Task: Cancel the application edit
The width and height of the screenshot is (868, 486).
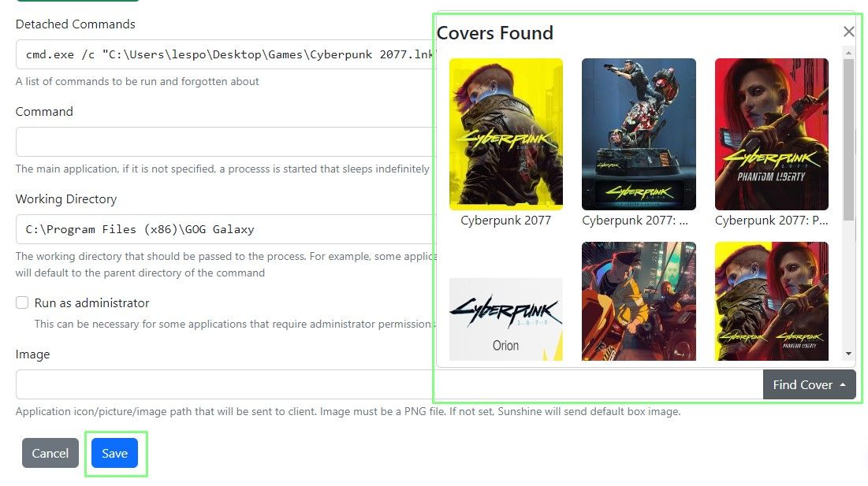Action: coord(50,453)
